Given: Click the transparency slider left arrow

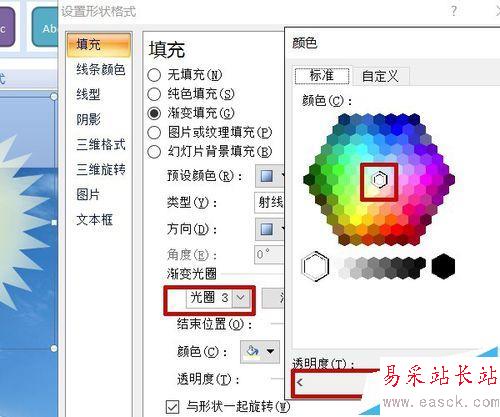Looking at the screenshot, I should click(x=299, y=382).
